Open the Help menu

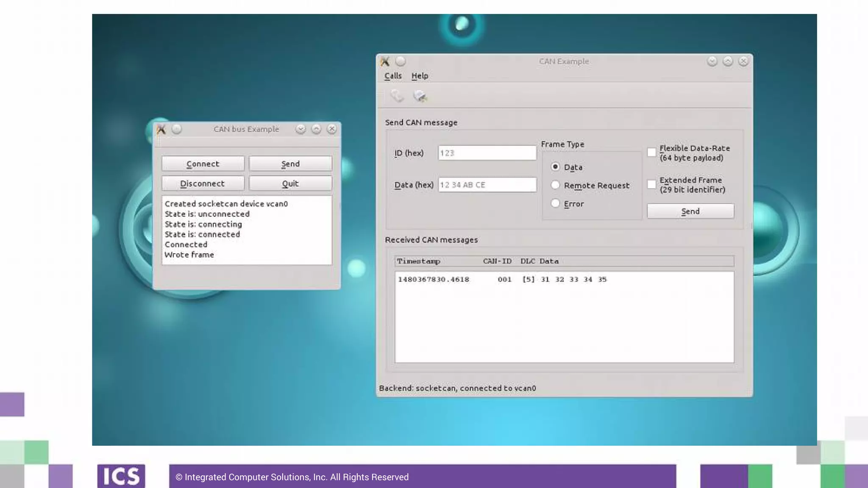(420, 76)
